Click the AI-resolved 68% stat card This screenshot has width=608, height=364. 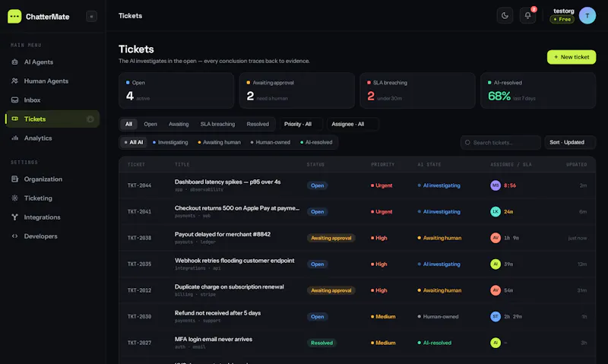[538, 90]
